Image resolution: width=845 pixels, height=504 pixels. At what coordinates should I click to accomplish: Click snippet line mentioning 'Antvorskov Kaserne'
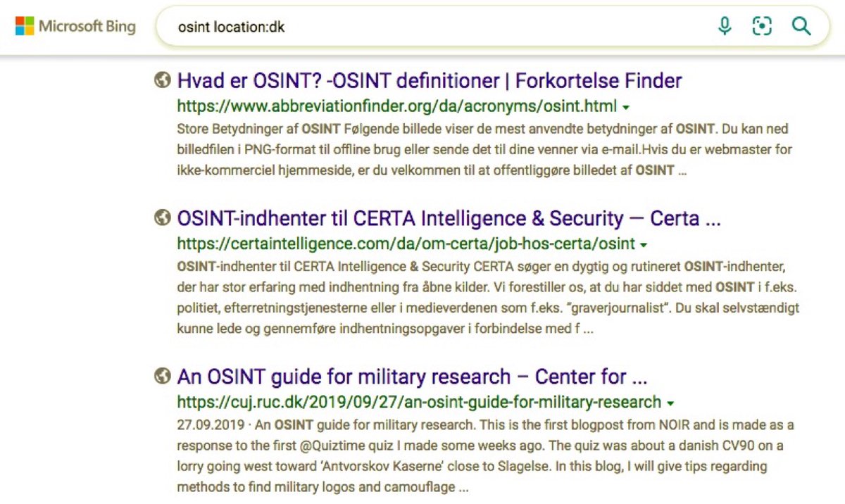coord(472,467)
